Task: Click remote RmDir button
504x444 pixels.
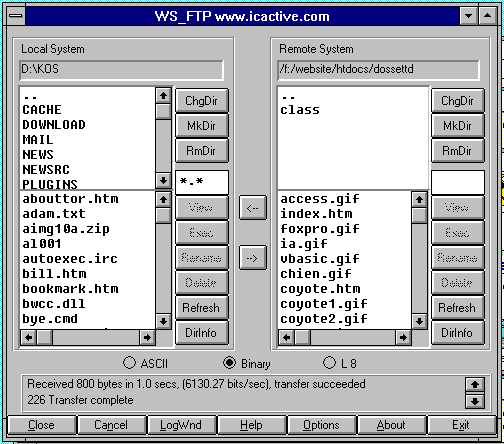Action: click(x=458, y=151)
